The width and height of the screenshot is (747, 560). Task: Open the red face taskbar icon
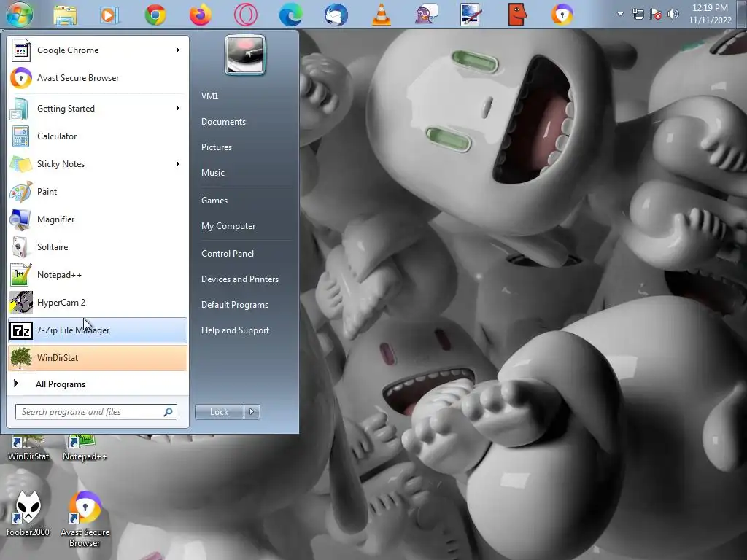(x=517, y=15)
